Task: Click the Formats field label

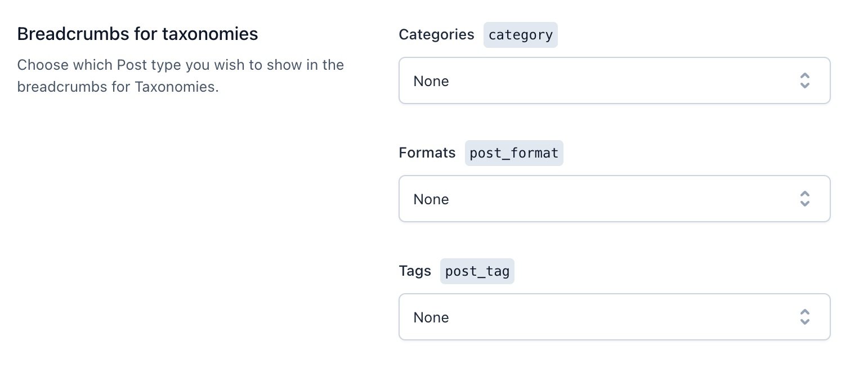Action: coord(427,152)
